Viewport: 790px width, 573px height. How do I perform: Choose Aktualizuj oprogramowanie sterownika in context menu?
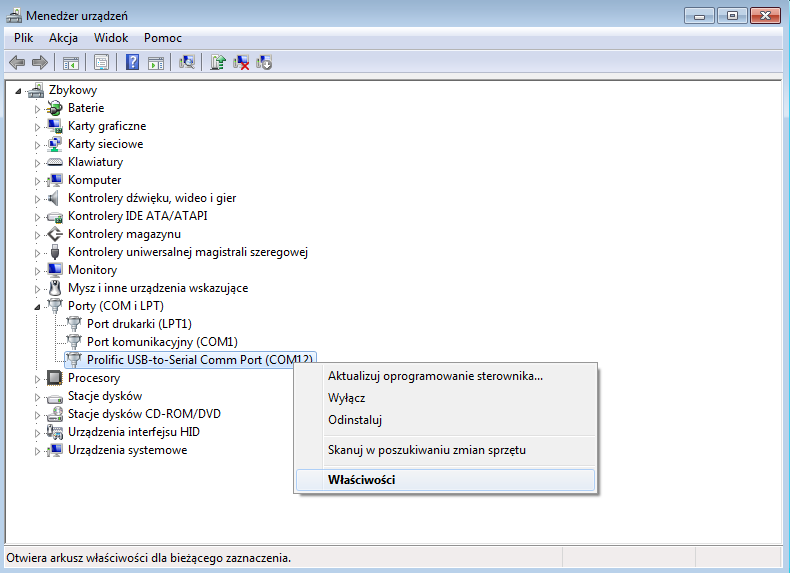click(x=435, y=376)
